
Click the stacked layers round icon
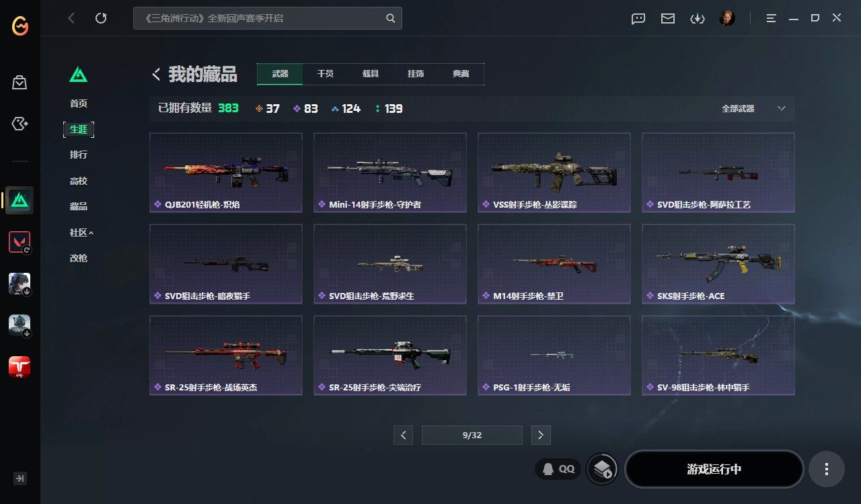[602, 469]
